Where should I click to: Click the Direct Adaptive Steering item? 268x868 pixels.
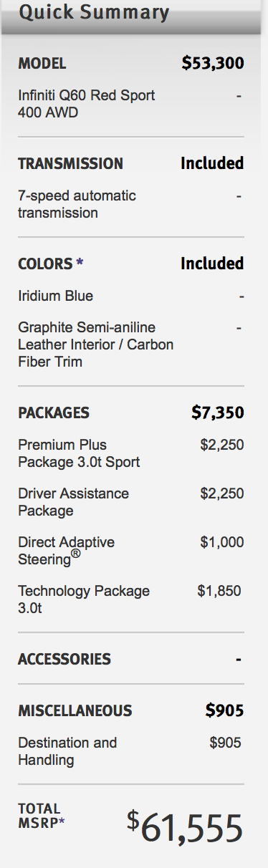click(66, 552)
